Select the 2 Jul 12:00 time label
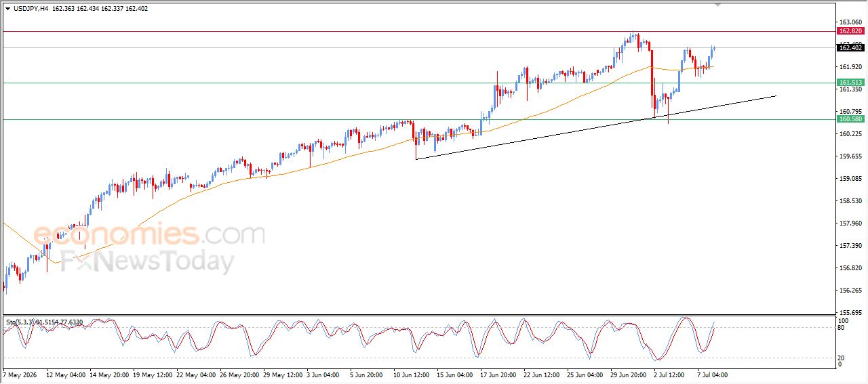Image resolution: width=868 pixels, height=384 pixels. 668,374
